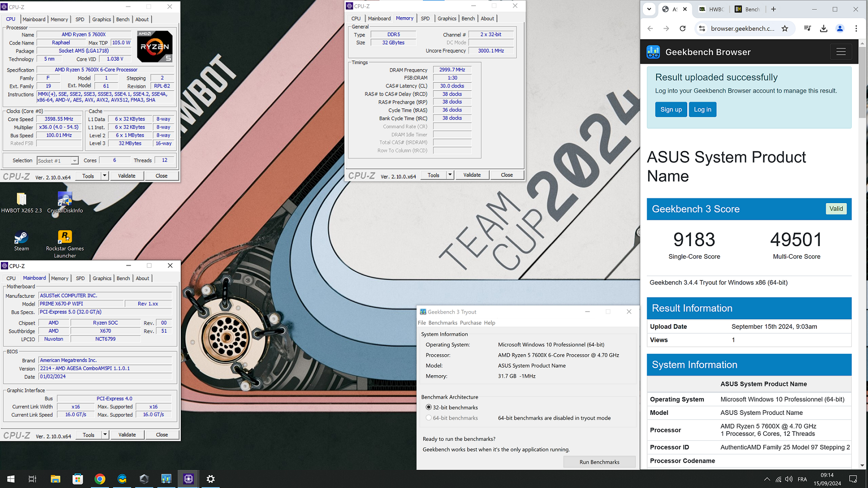Open Task View on taskbar
Viewport: 868px width, 488px height.
coord(33,478)
